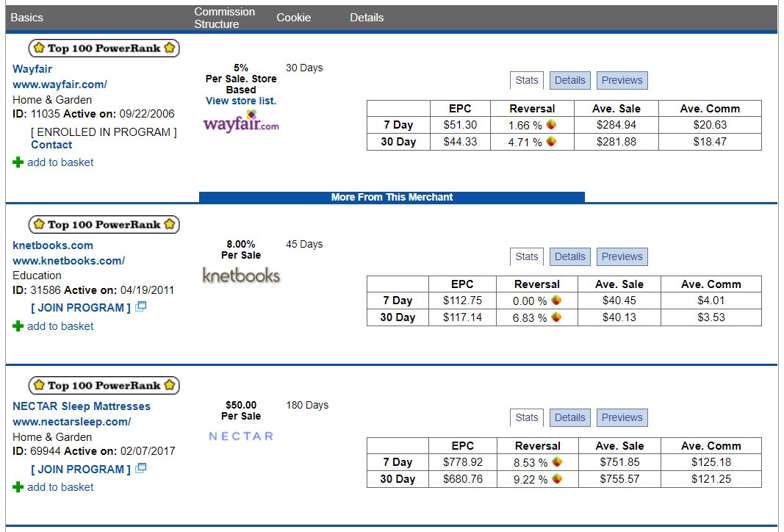Open the Details tab for Wayfair
The height and width of the screenshot is (532, 784).
point(569,81)
